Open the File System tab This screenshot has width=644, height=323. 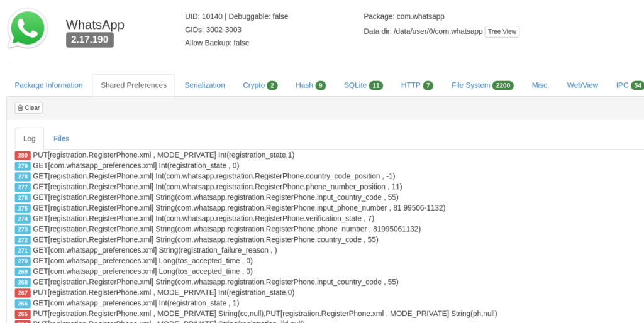482,85
